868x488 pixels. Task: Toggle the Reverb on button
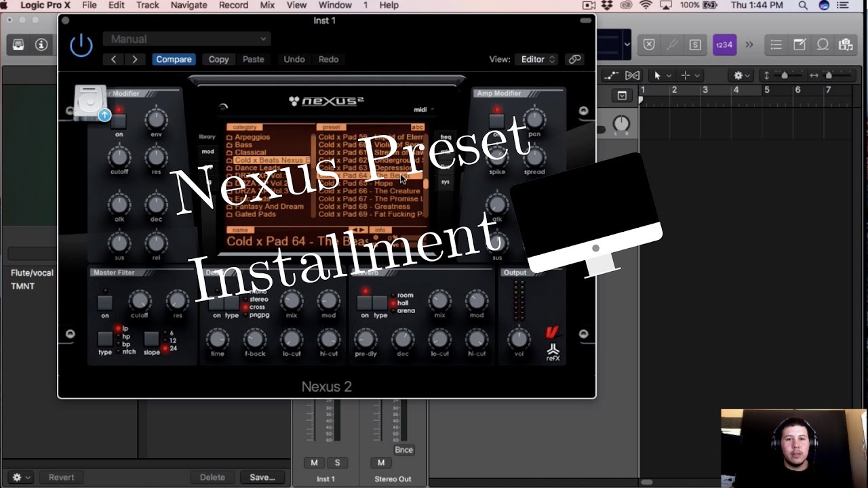coord(365,302)
